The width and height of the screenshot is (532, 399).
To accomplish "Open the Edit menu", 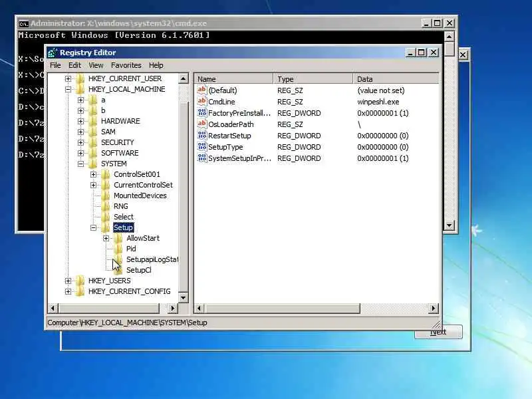I will click(x=74, y=65).
